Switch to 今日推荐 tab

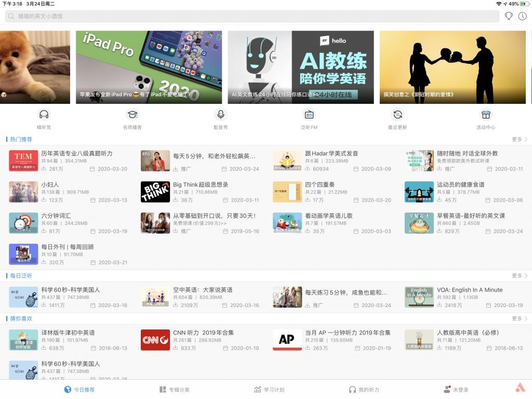click(79, 390)
